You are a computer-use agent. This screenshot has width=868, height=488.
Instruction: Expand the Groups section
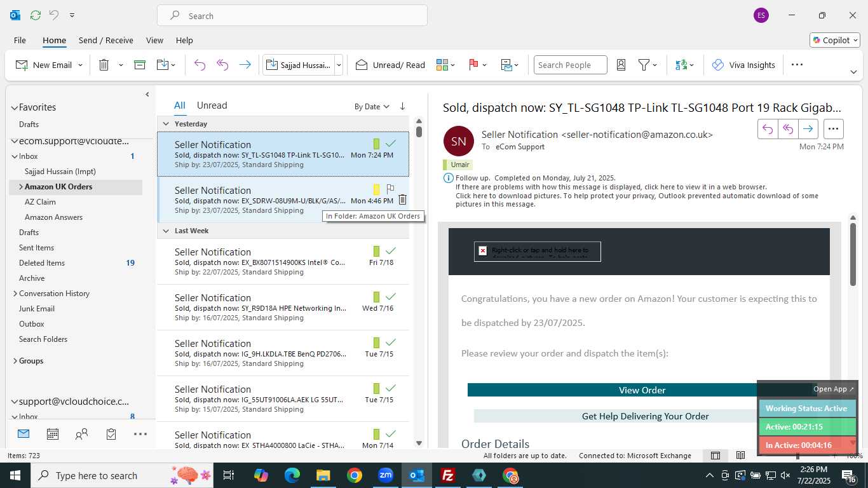tap(15, 361)
